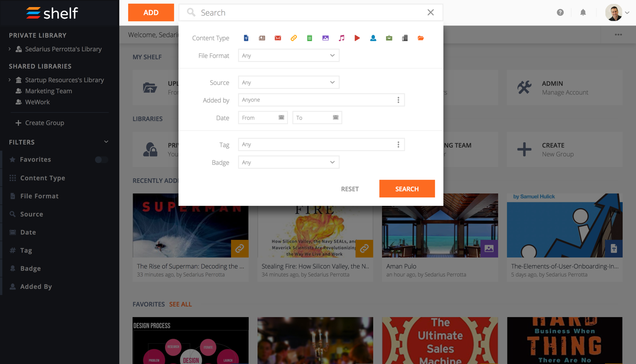Open the ADMIN Manage Account tile
636x364 pixels.
click(x=565, y=87)
